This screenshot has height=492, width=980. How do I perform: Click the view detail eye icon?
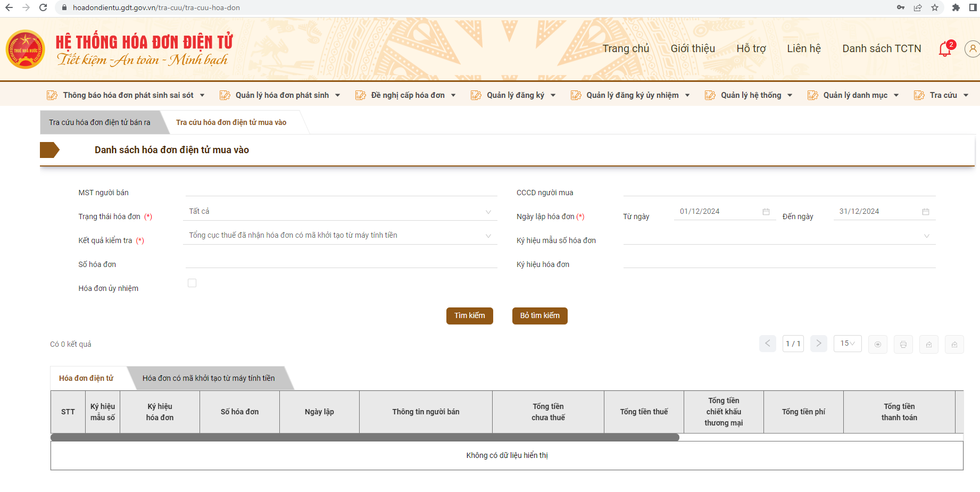877,344
